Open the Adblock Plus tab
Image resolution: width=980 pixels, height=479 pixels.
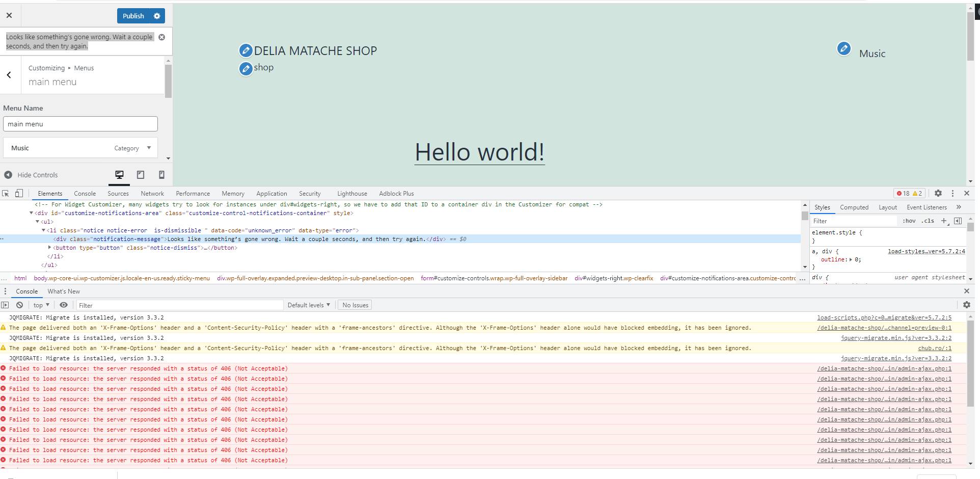(396, 194)
